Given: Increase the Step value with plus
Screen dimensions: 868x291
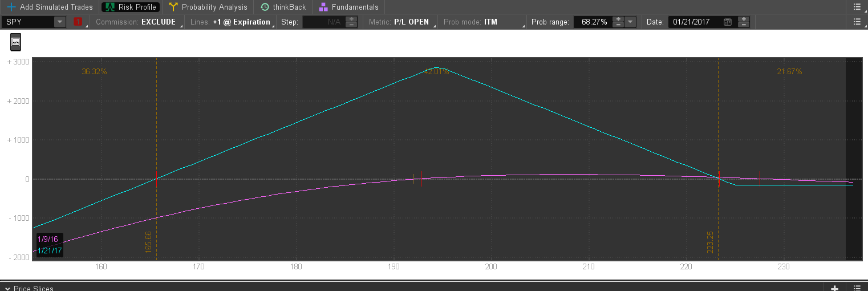Looking at the screenshot, I should pyautogui.click(x=352, y=19).
